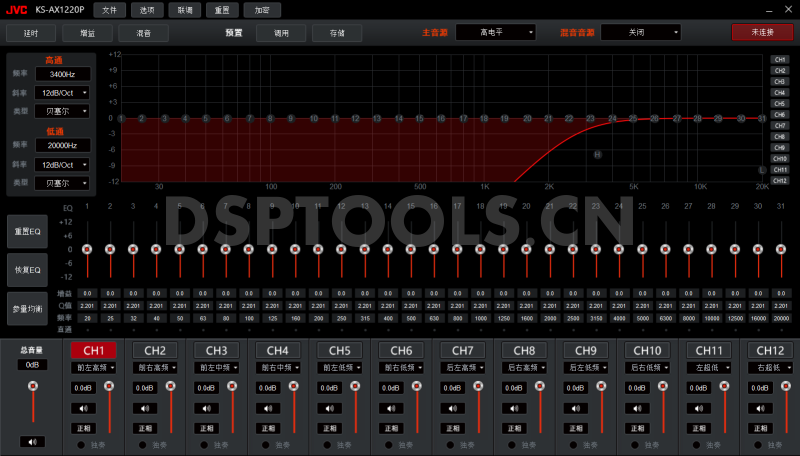Mute CH3 using its speaker button
Image resolution: width=800 pixels, height=456 pixels.
(206, 408)
